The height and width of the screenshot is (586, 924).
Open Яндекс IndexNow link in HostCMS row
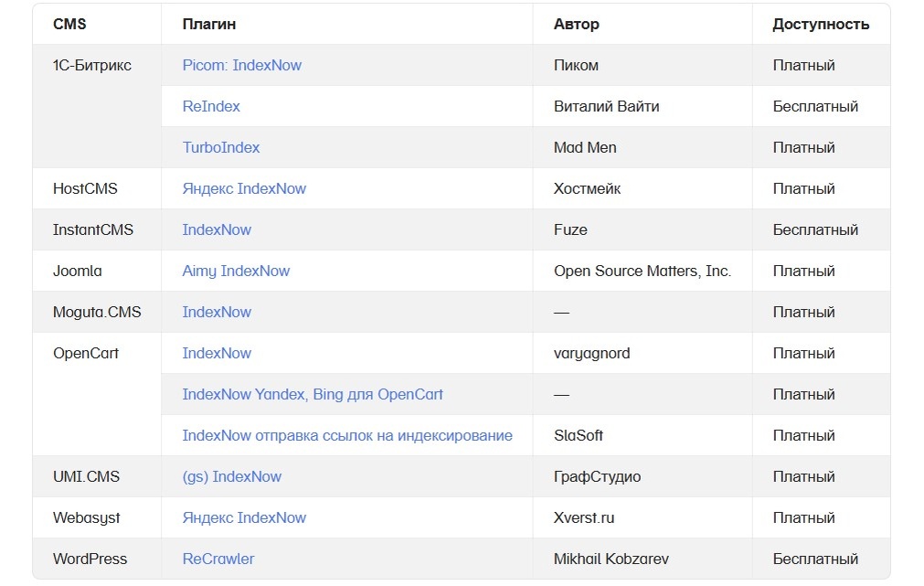pyautogui.click(x=244, y=189)
